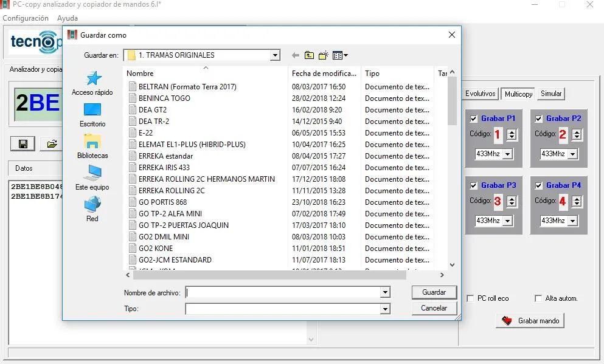Click the Guardar como dialog title icon
This screenshot has height=364, width=604.
tap(72, 35)
